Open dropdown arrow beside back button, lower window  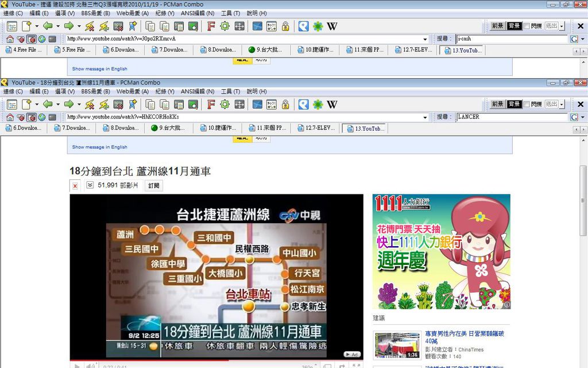(58, 105)
